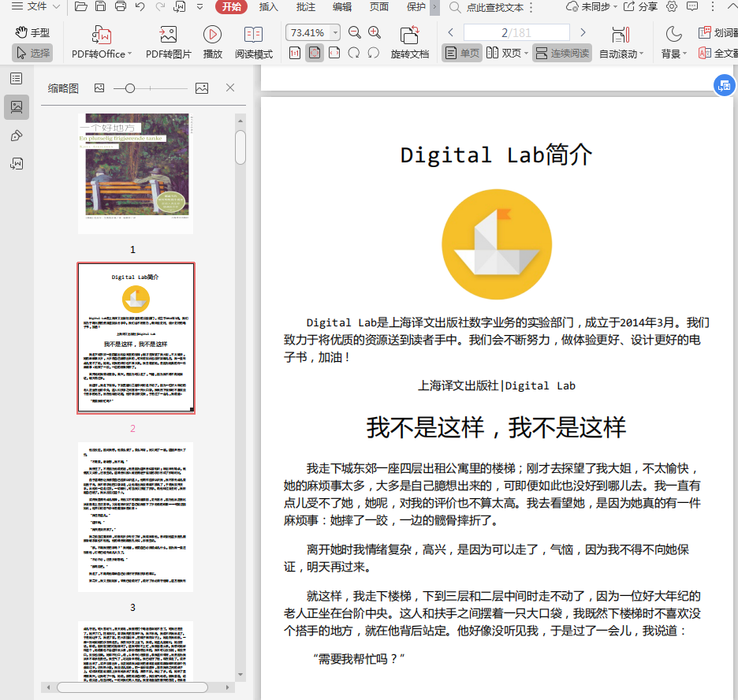The width and height of the screenshot is (738, 700).
Task: Expand the PDF转Office dropdown
Action: point(129,54)
